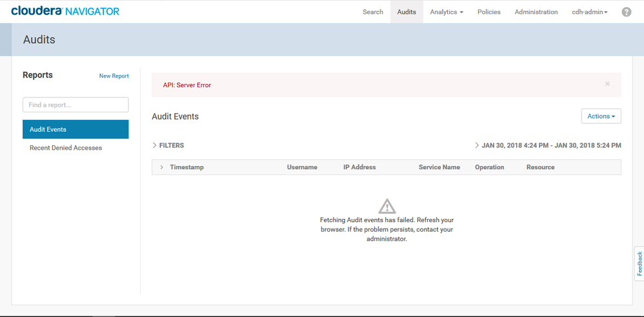
Task: Sort by Timestamp column header
Action: coord(187,167)
